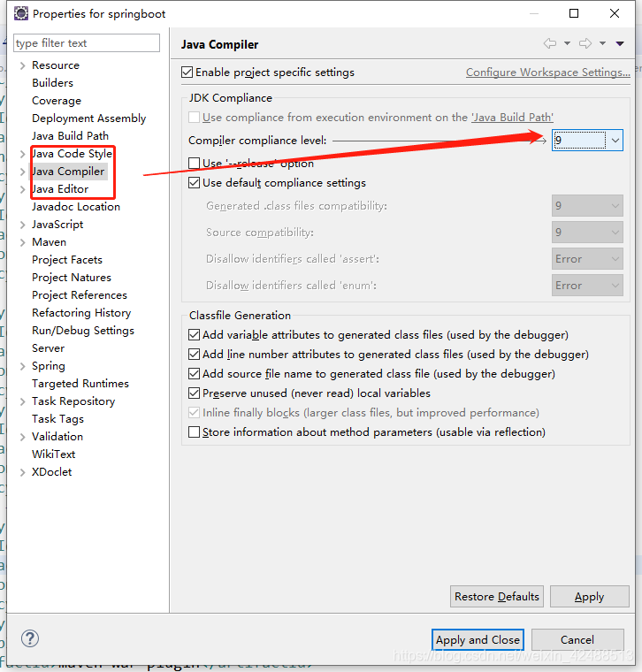Select Coverage in the properties tree
This screenshot has height=672, width=642.
click(x=56, y=100)
